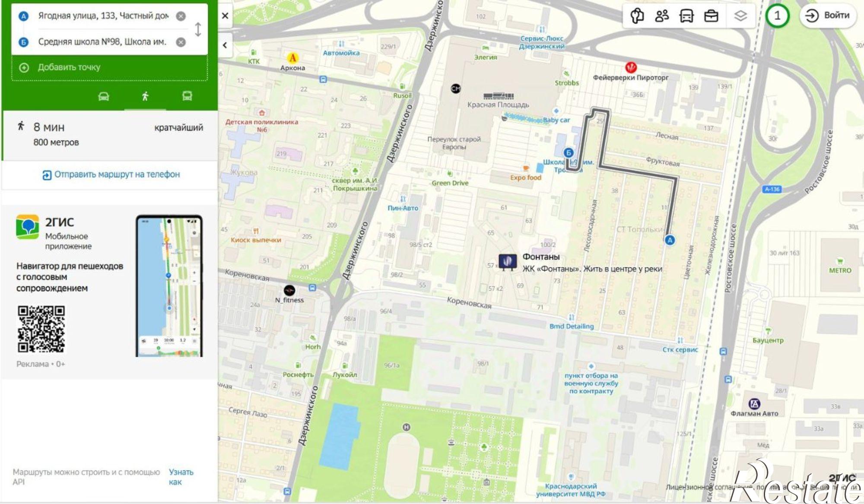
Task: Swap start and destination points
Action: (198, 29)
